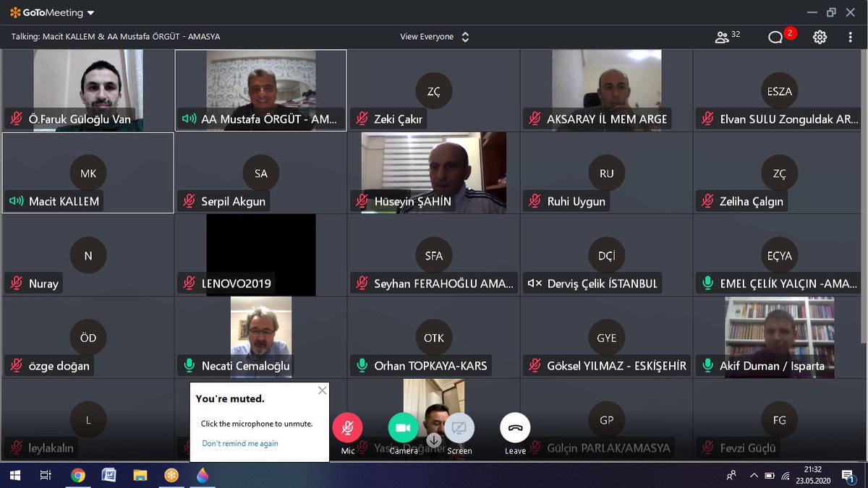This screenshot has height=488, width=868.
Task: Click the muted mic icon of Zeliha Çalgın
Action: point(708,201)
